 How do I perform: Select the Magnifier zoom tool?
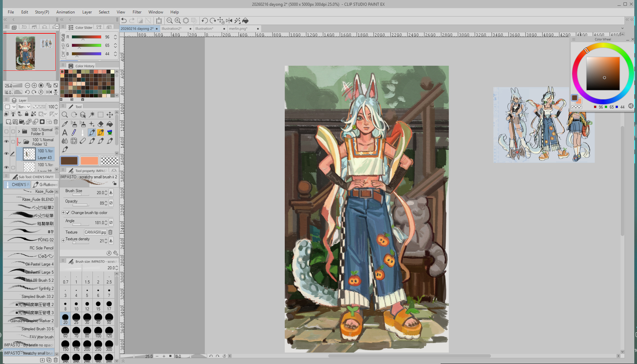[65, 115]
